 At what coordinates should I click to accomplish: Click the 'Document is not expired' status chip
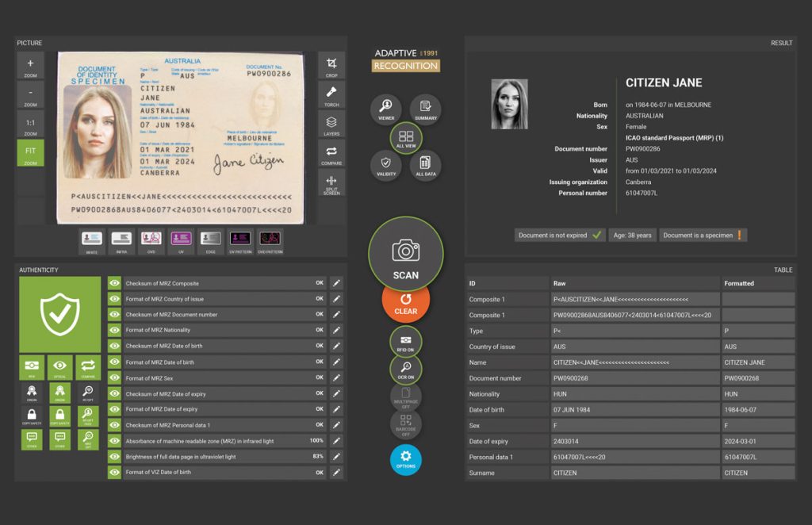pos(560,235)
